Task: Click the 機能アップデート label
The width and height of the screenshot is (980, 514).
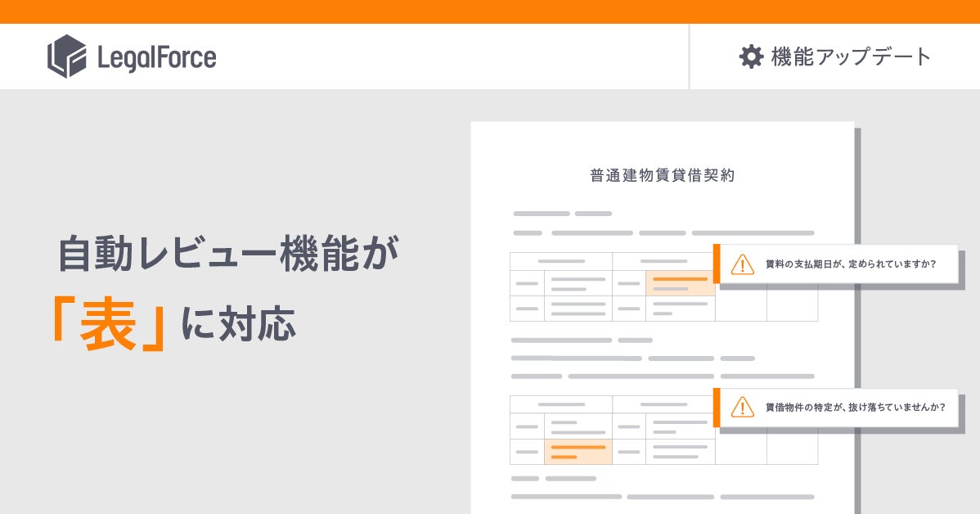Action: pyautogui.click(x=851, y=56)
